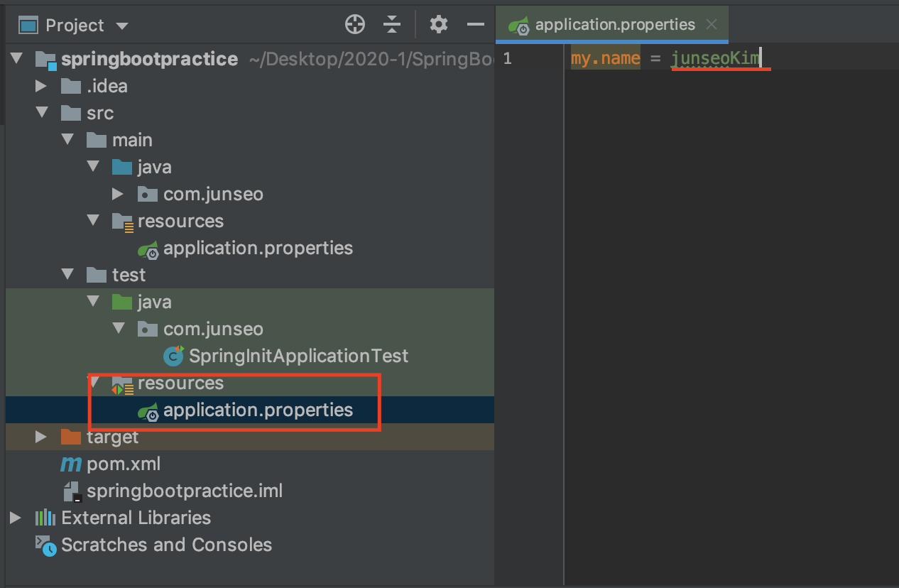899x588 pixels.
Task: Open application.properties under main resources
Action: pyautogui.click(x=258, y=248)
